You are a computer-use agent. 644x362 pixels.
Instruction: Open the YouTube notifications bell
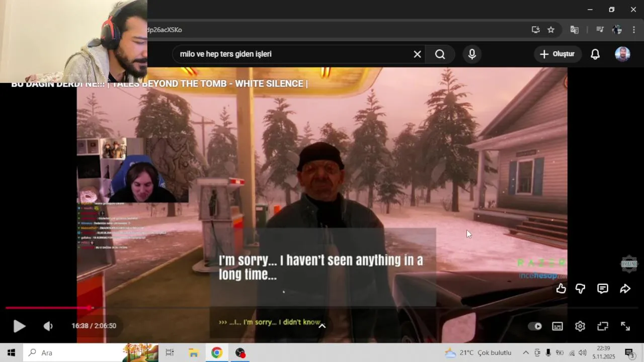click(x=595, y=54)
